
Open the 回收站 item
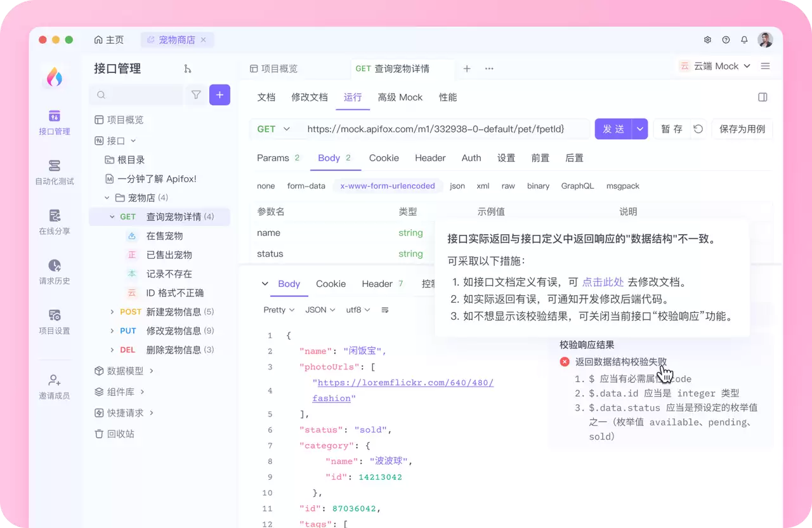114,434
